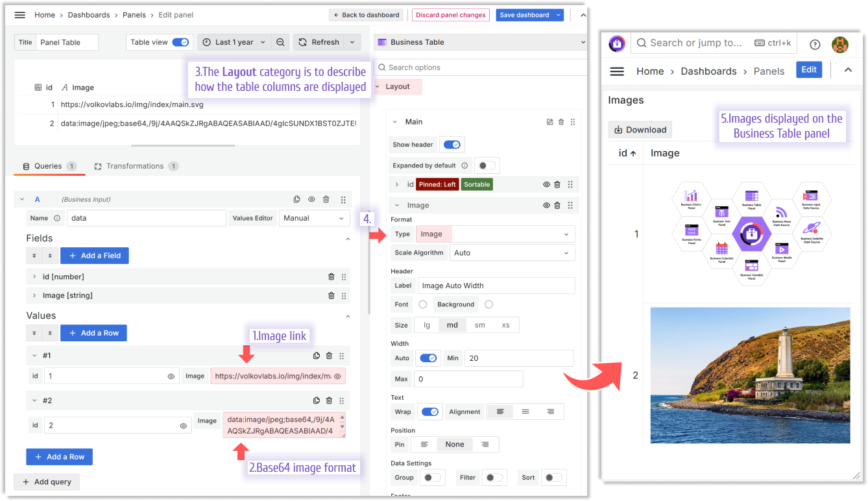Select the sm header size

pos(479,325)
